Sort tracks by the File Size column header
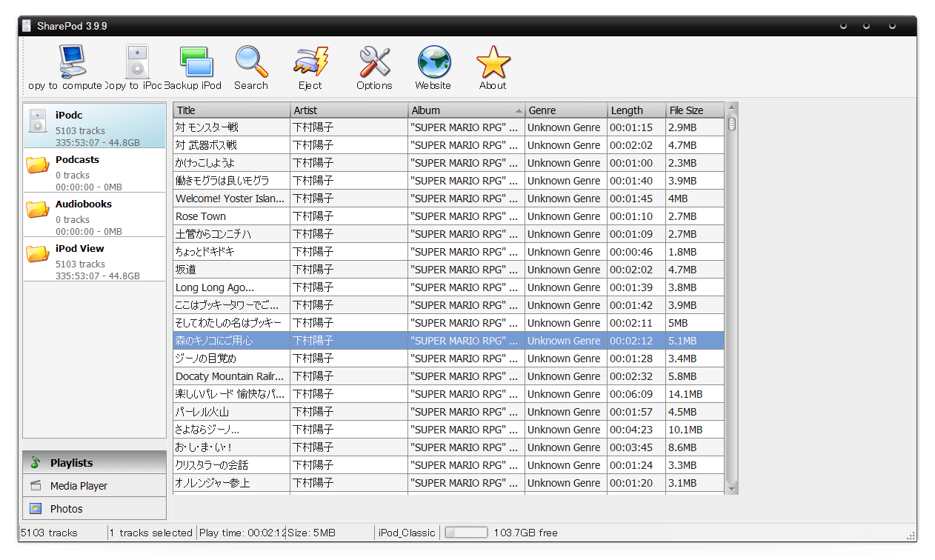Viewport: 935px width, 560px height. coord(695,110)
